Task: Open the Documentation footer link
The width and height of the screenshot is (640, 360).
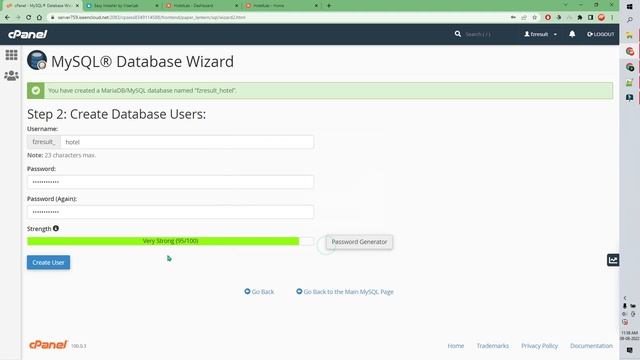Action: pos(591,346)
